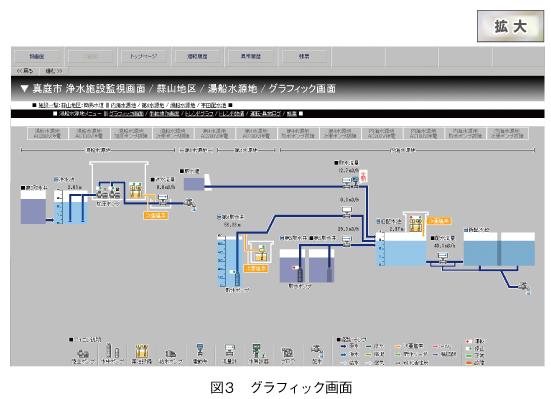Screen dimensions: 551x399
Task: Click the 前画面 previous screen button
Action: 37,56
